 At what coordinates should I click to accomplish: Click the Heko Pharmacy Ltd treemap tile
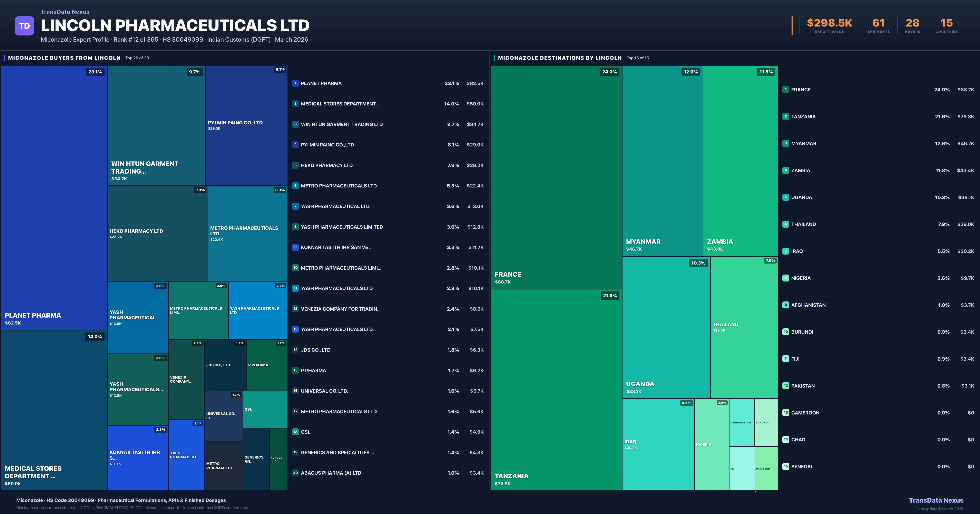point(157,234)
